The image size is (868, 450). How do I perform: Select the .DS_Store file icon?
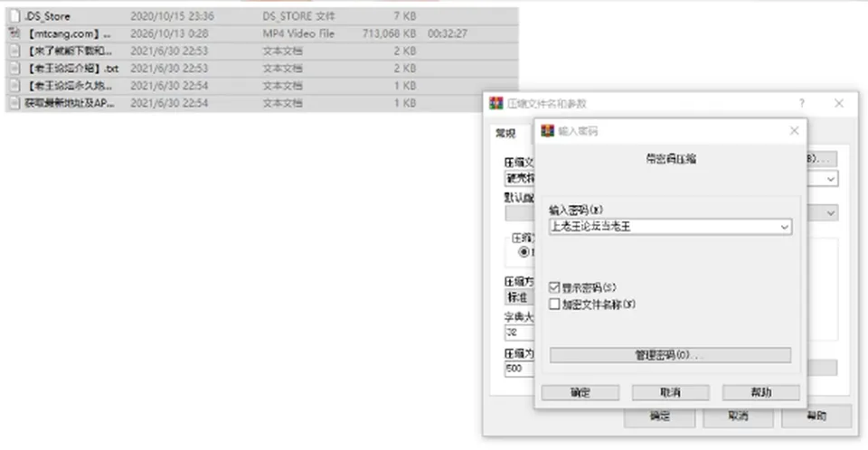[x=15, y=16]
